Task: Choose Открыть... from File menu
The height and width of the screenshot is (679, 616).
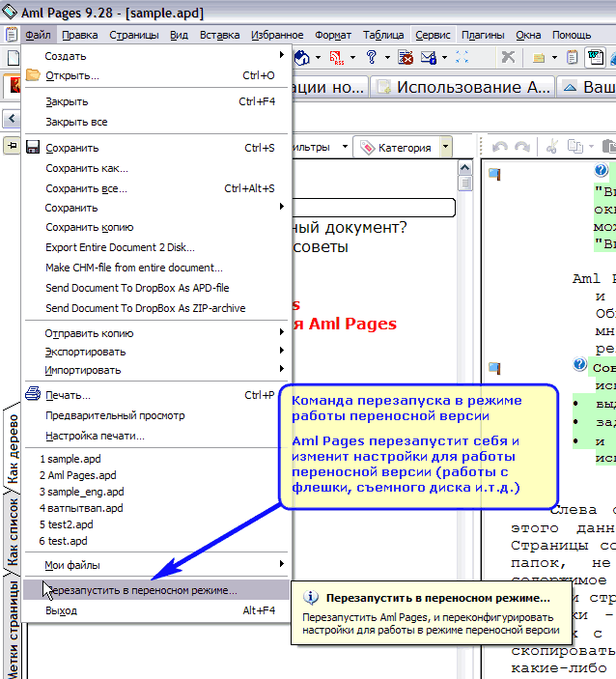Action: (155, 75)
